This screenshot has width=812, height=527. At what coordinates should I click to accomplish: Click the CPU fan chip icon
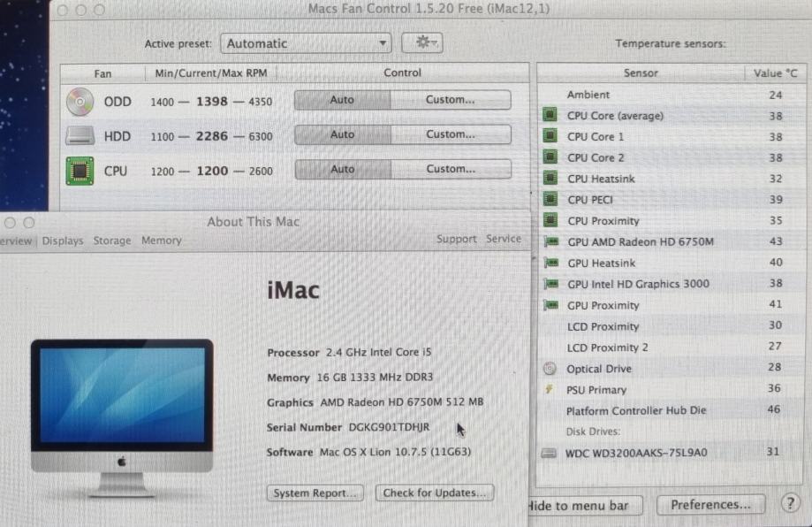(x=80, y=171)
